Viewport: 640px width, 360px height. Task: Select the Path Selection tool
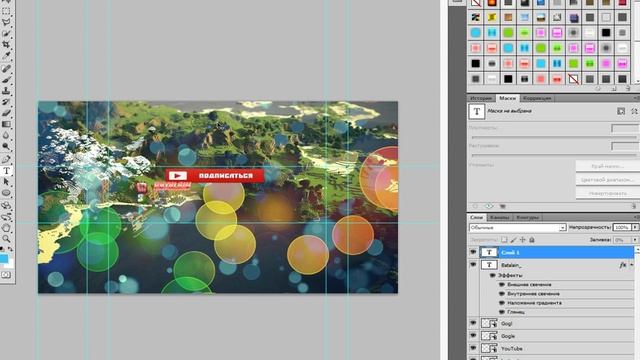(x=6, y=182)
